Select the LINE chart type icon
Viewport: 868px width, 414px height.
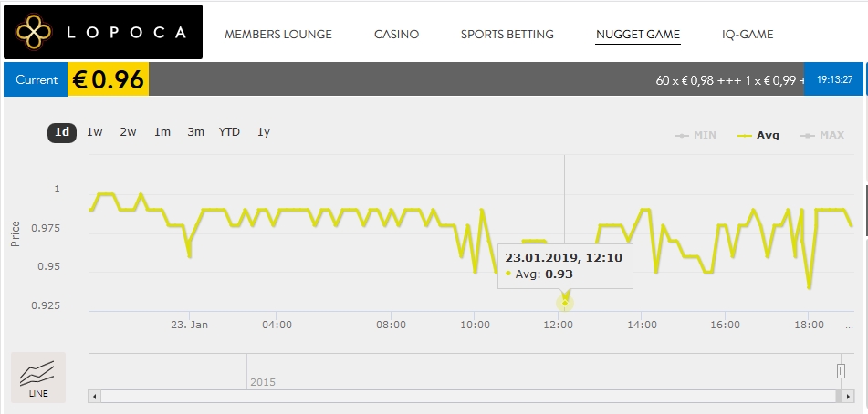tap(38, 378)
